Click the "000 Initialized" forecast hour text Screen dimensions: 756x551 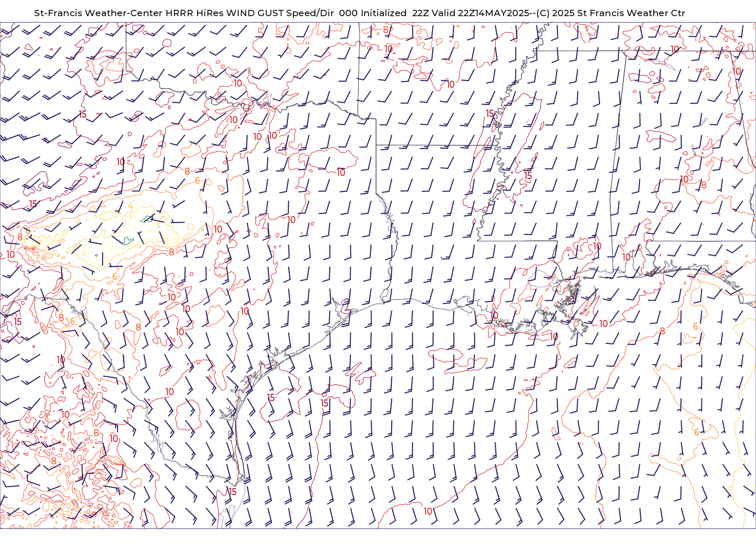tap(372, 13)
